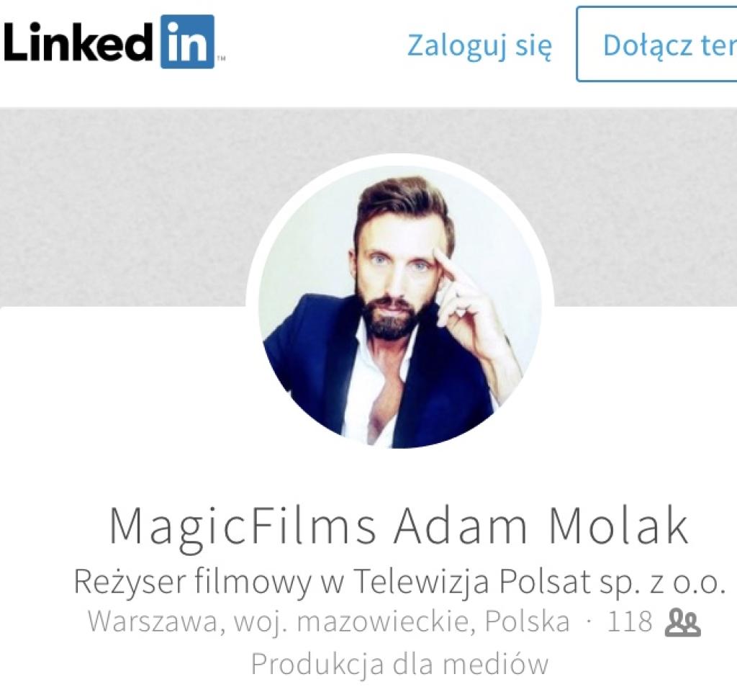Click the Warszawa, woj. mazowieckie location text
This screenshot has width=737, height=700.
(329, 622)
